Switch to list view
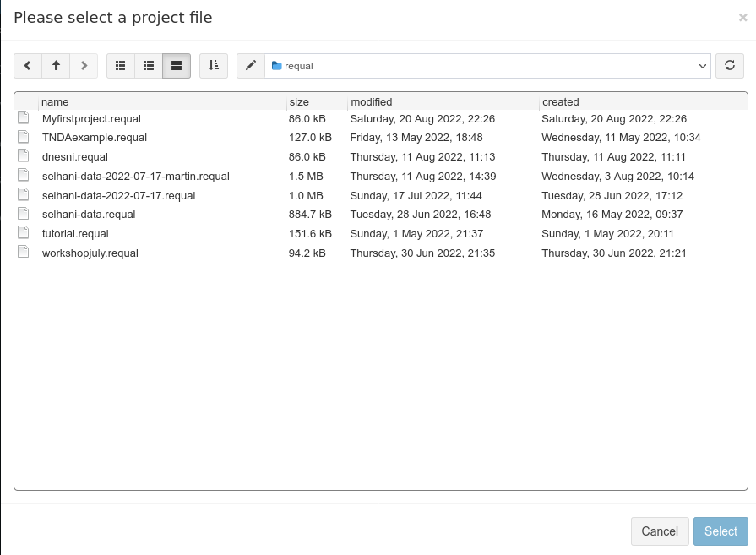This screenshot has height=555, width=756. (149, 66)
